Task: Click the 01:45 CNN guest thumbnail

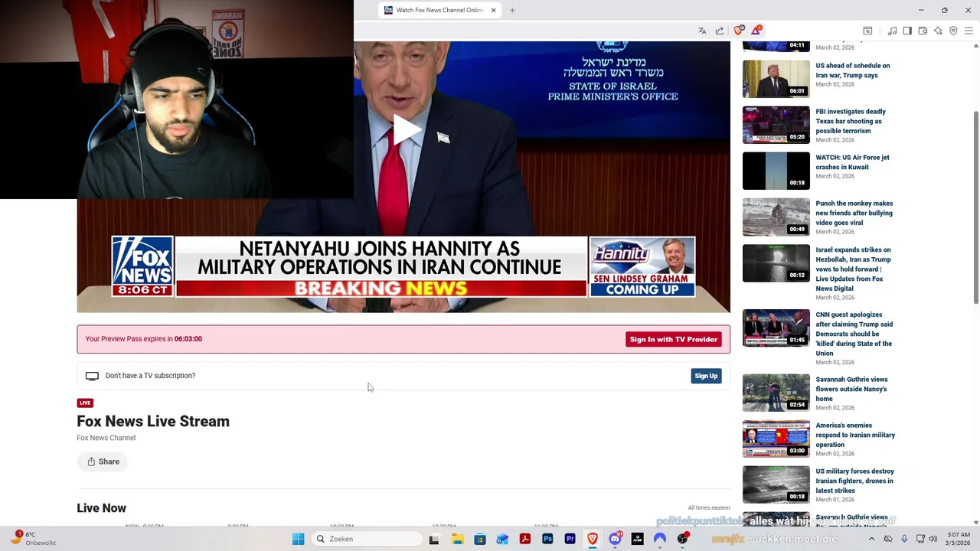Action: pyautogui.click(x=776, y=328)
